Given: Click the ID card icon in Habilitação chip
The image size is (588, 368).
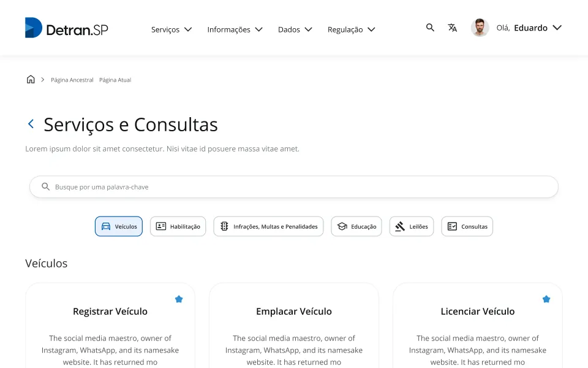Looking at the screenshot, I should [161, 226].
